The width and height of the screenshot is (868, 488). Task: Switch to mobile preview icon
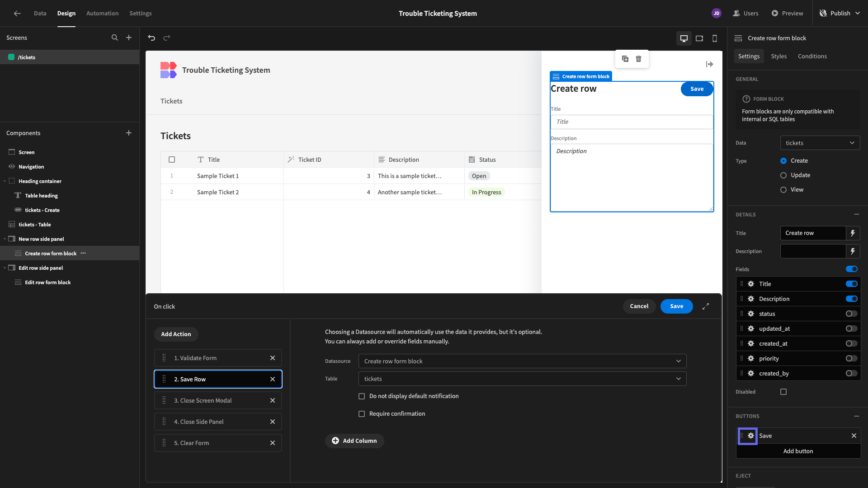point(715,38)
